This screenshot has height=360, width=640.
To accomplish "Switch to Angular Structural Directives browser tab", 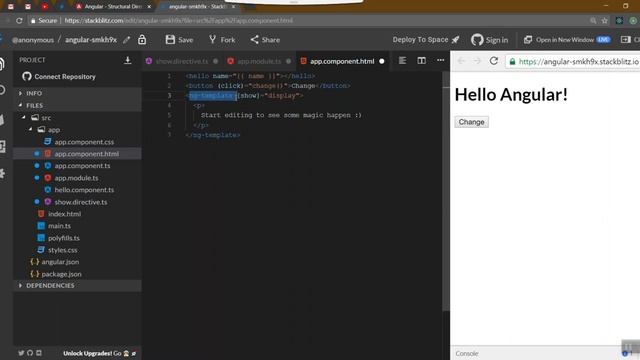I will (x=113, y=7).
